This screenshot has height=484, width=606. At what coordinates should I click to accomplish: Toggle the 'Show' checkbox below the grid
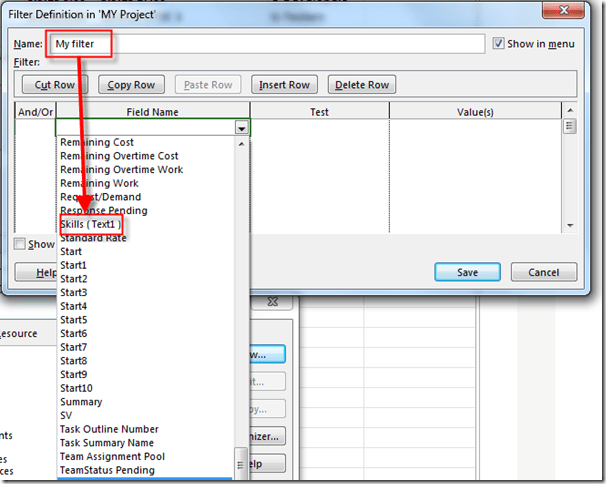21,244
